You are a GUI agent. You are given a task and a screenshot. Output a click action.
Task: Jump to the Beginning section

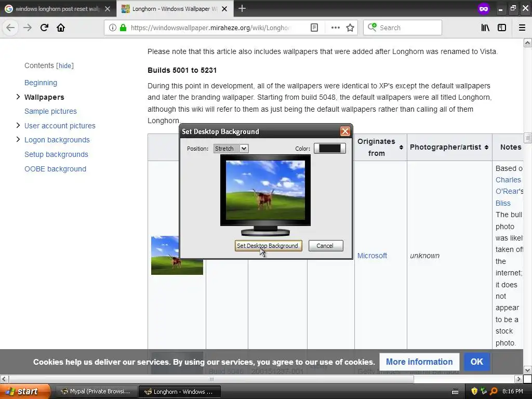click(41, 83)
